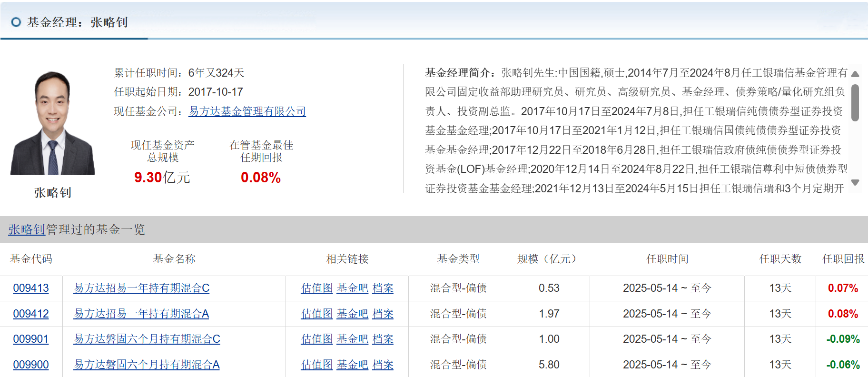Open 易方达磐固六个月持有期混合C fund page
Viewport: 868px width, 377px height.
click(x=147, y=339)
